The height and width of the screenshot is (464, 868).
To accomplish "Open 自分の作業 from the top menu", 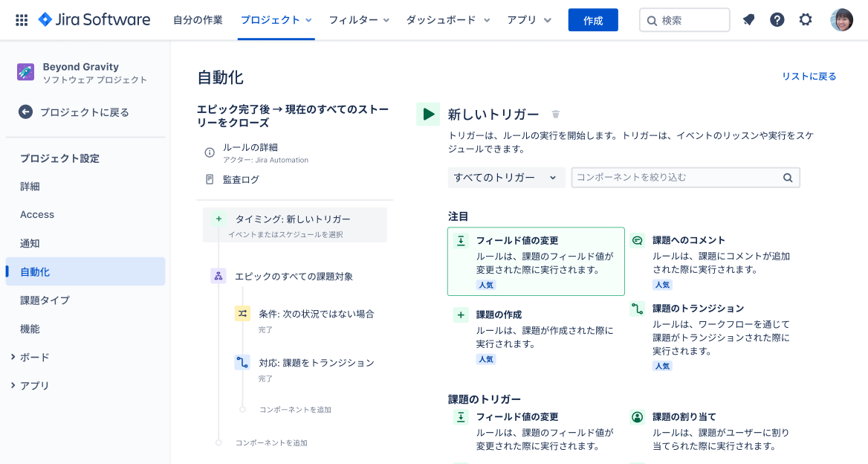I will [x=197, y=21].
